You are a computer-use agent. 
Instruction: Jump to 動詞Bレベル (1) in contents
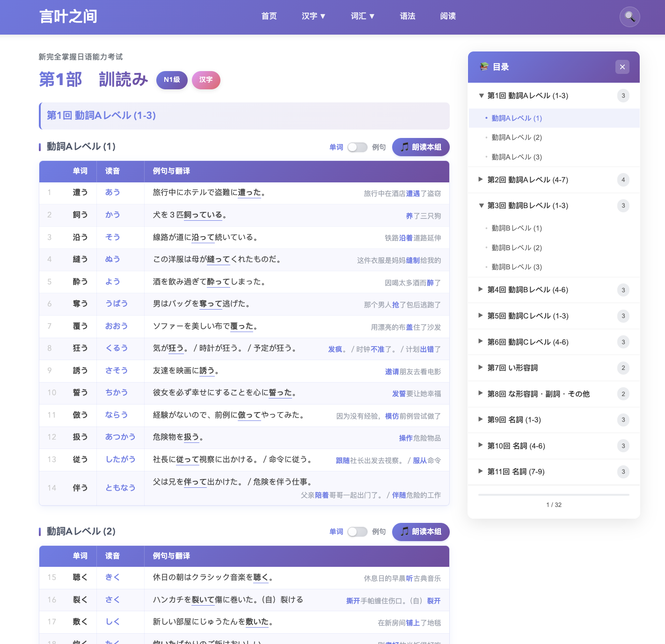[554, 228]
